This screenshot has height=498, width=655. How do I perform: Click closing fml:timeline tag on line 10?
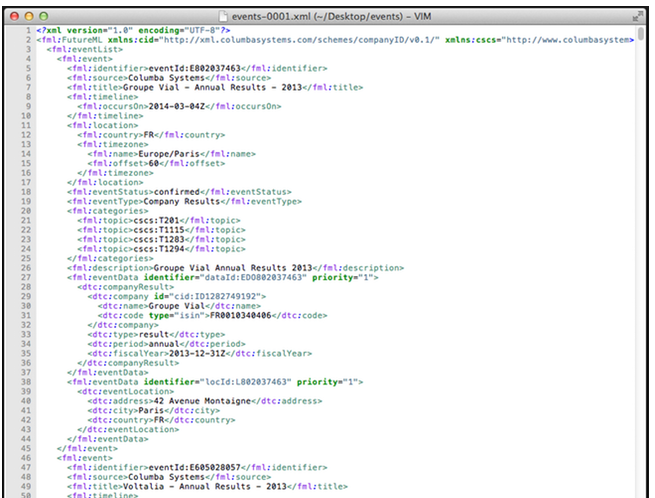(105, 116)
